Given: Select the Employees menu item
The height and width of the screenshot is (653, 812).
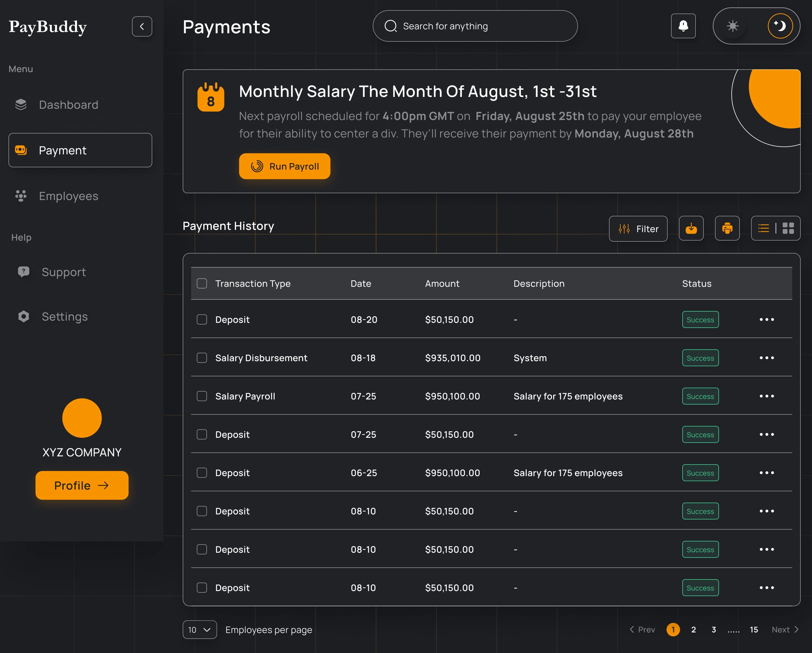Looking at the screenshot, I should pos(69,195).
